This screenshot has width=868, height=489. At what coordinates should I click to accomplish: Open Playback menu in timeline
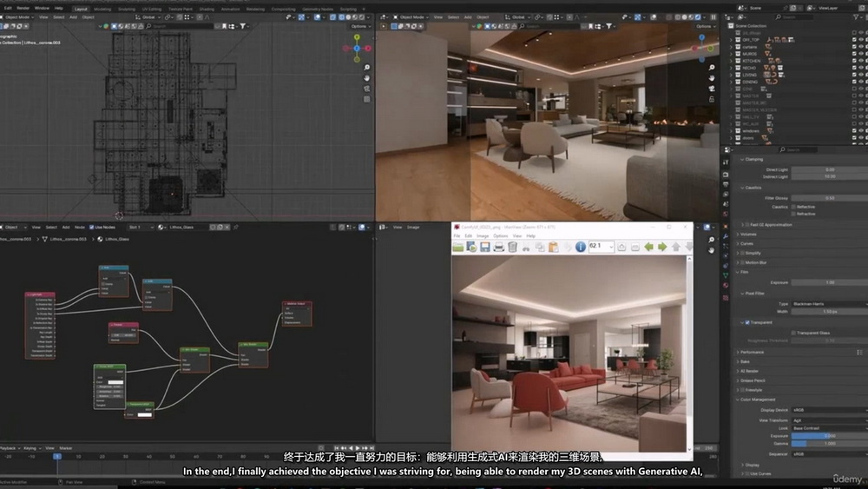tap(10, 448)
